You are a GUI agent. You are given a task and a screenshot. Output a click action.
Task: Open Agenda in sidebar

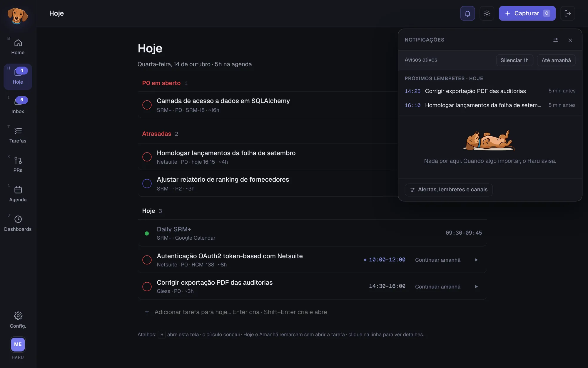[18, 194]
